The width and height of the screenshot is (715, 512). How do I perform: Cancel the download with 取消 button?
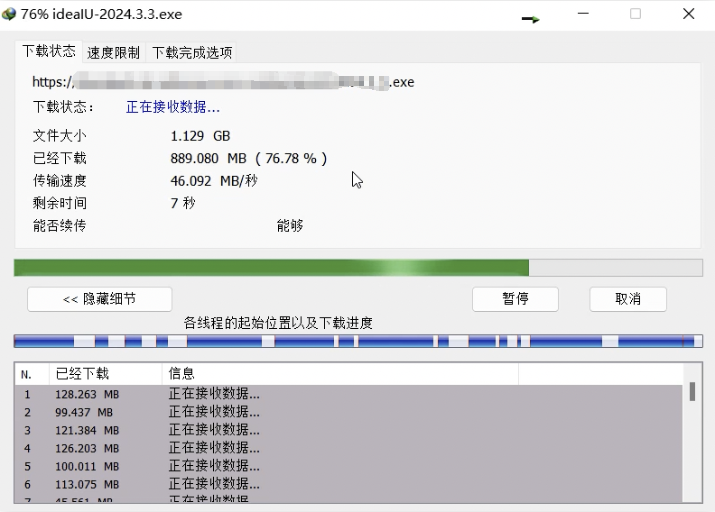coord(627,298)
